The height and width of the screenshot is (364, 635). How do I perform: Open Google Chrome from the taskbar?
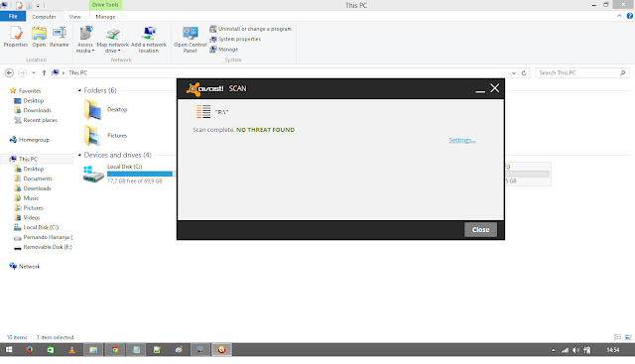[115, 350]
